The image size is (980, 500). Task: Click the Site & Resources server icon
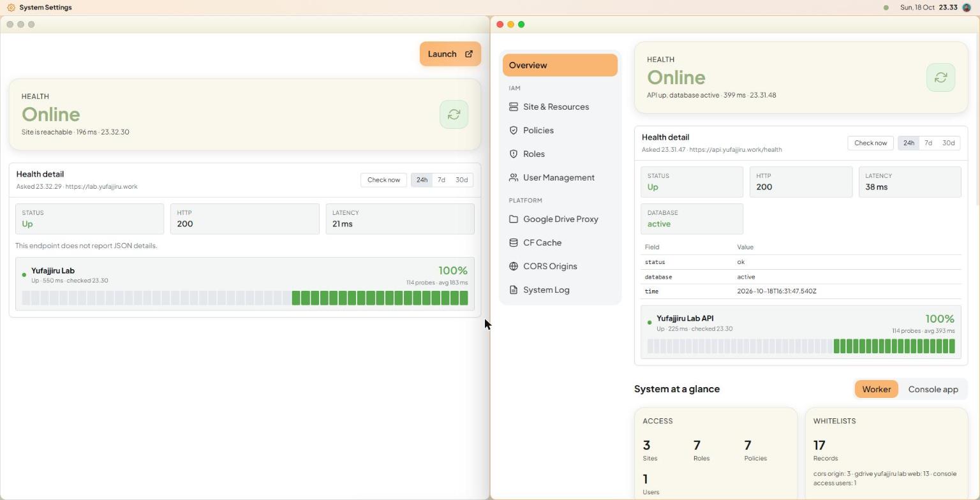click(514, 107)
